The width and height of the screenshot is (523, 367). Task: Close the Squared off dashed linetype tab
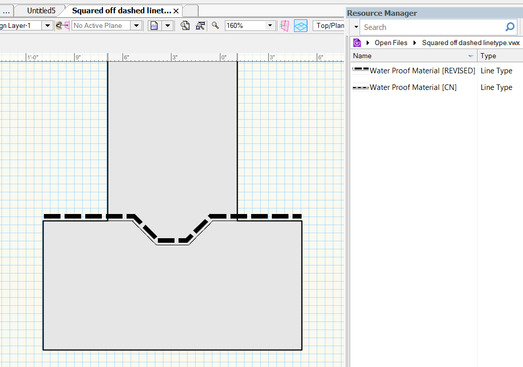pos(176,11)
